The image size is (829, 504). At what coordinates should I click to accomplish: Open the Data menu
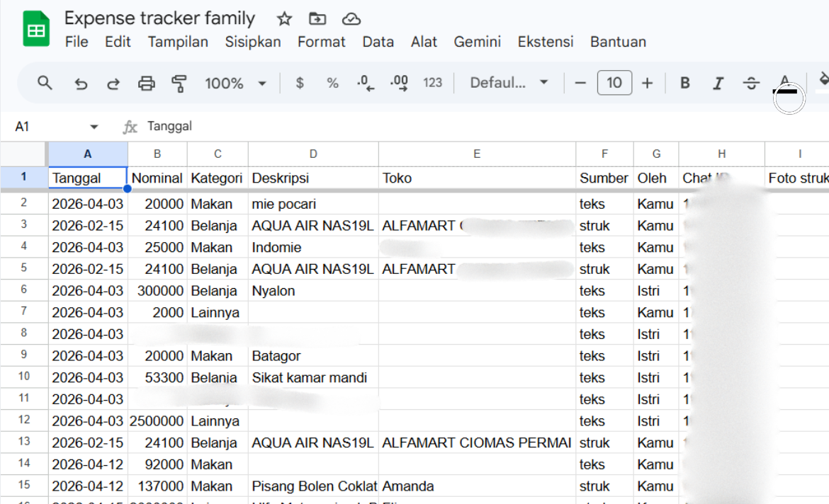[378, 42]
